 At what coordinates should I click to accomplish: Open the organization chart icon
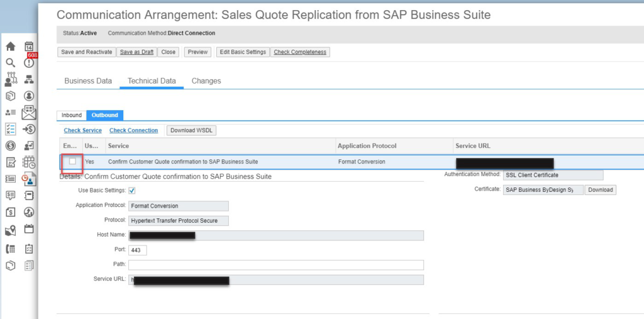click(x=29, y=79)
